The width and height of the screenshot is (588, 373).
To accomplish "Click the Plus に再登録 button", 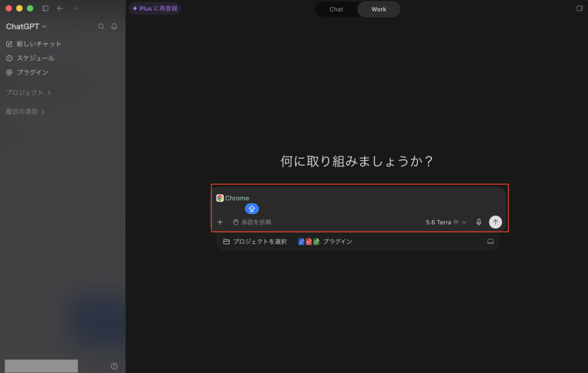I will pyautogui.click(x=155, y=8).
